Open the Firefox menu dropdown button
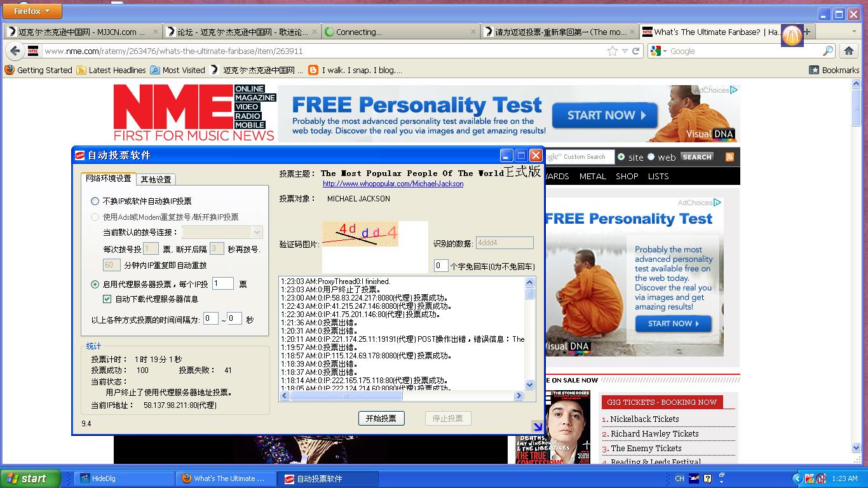 coord(32,11)
